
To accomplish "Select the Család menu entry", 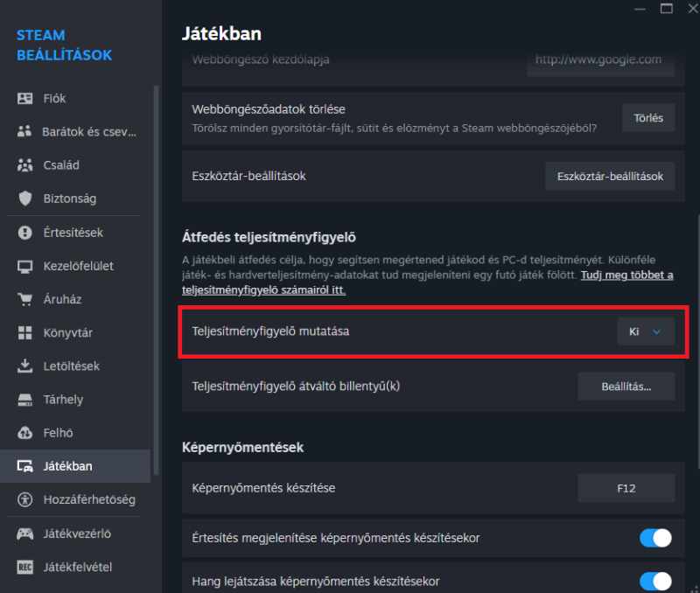I will 75,165.
